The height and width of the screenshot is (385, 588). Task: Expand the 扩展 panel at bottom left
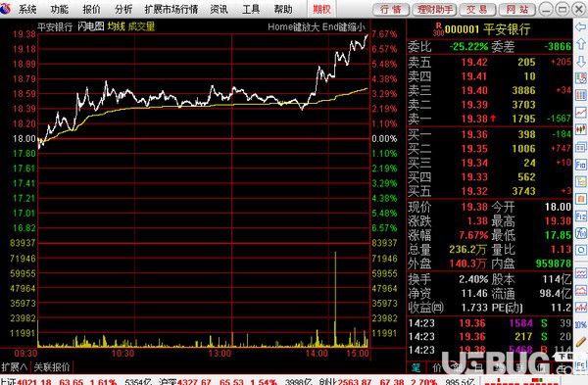coord(15,367)
